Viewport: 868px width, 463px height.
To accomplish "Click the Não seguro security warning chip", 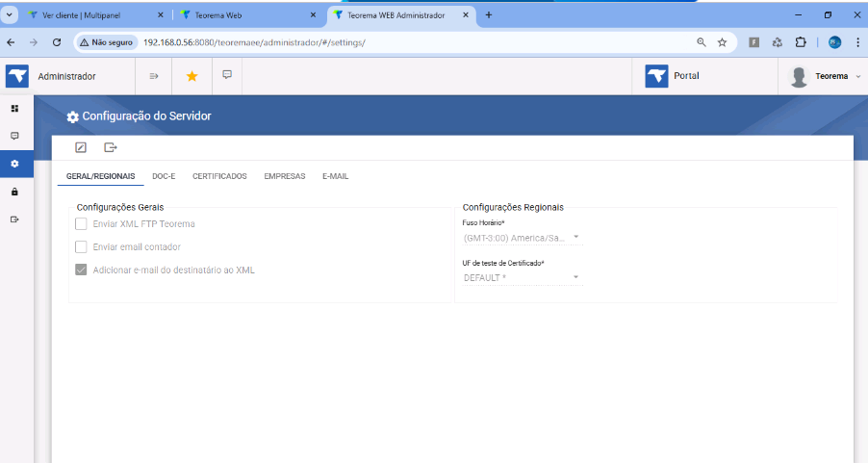I will coord(106,42).
